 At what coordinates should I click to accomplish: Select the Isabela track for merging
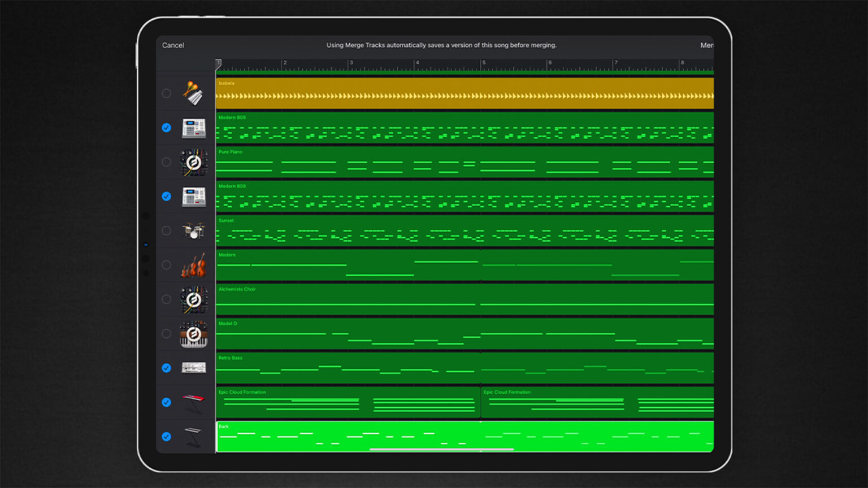pyautogui.click(x=166, y=93)
